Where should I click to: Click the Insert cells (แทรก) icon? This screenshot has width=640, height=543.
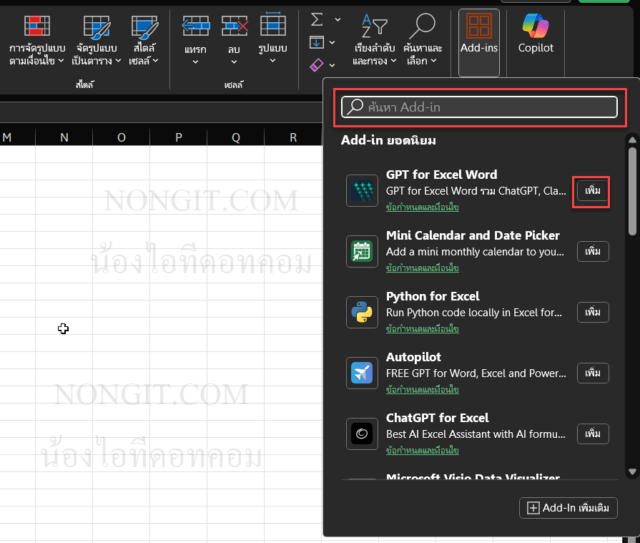click(196, 27)
